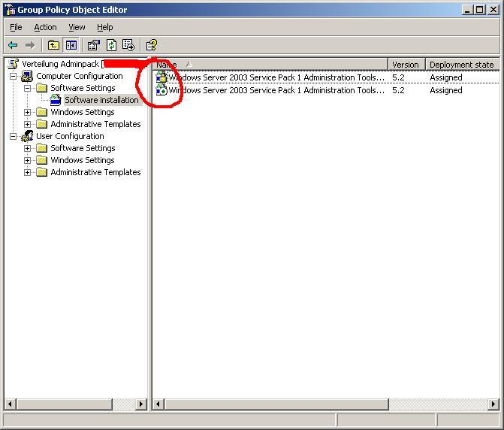
Task: Select Computer Configuration label
Action: tap(80, 76)
